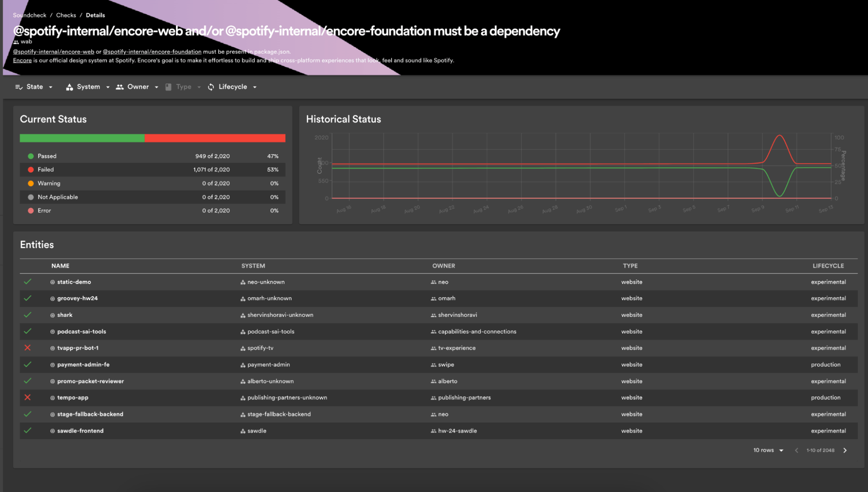Toggle the Failed legend dot
868x492 pixels.
pos(30,170)
